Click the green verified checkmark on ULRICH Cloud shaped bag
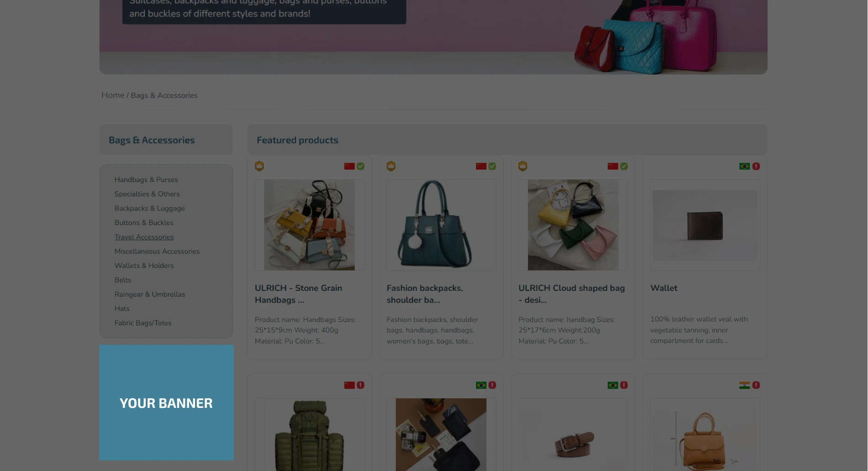Viewport: 868px width, 471px height. coord(624,166)
